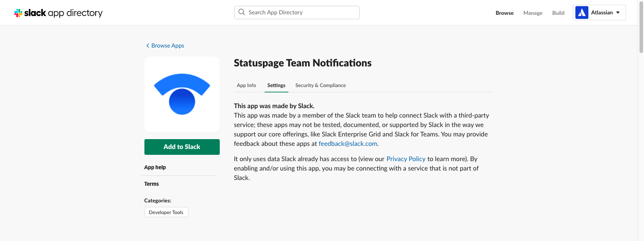Go to the Manage menu

click(533, 13)
